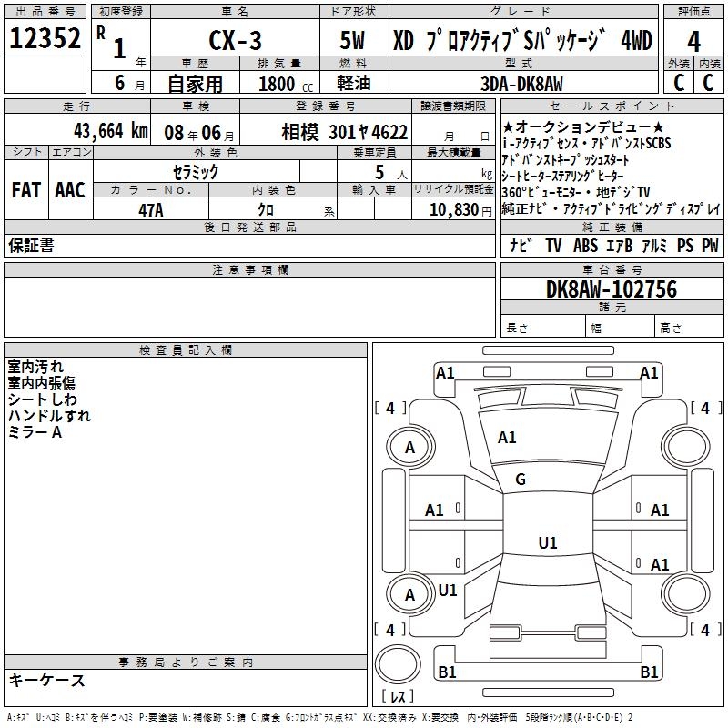Click the キーケース office notice
Image resolution: width=728 pixels, height=728 pixels.
(47, 680)
